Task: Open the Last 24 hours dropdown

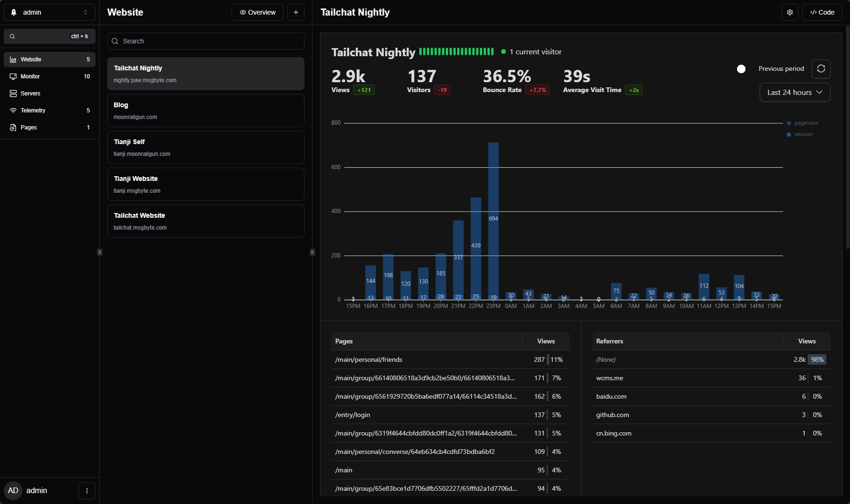Action: [795, 93]
